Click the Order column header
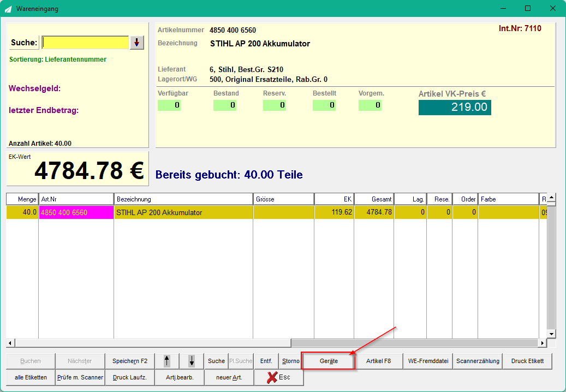This screenshot has height=392, width=566. pyautogui.click(x=465, y=199)
